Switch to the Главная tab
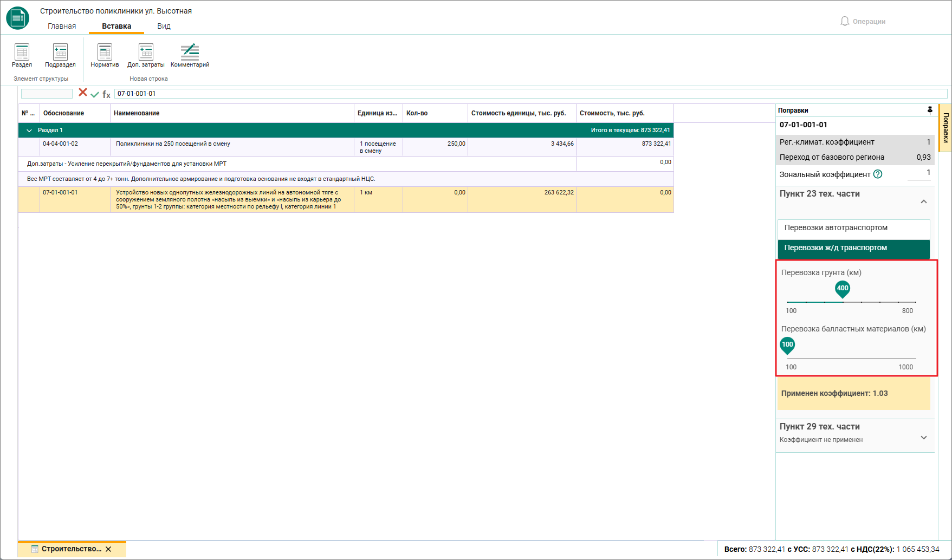 [62, 26]
